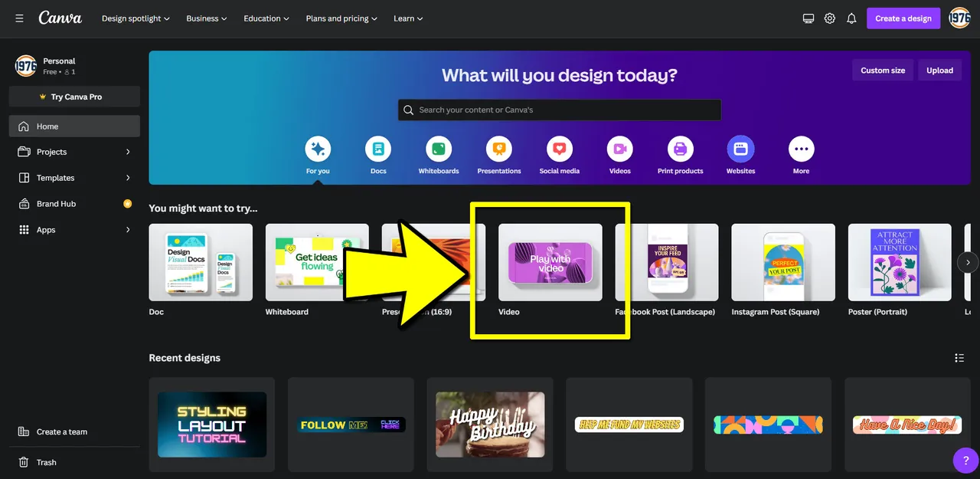This screenshot has width=980, height=479.
Task: Open Help Me Find My Websites design
Action: coord(629,425)
